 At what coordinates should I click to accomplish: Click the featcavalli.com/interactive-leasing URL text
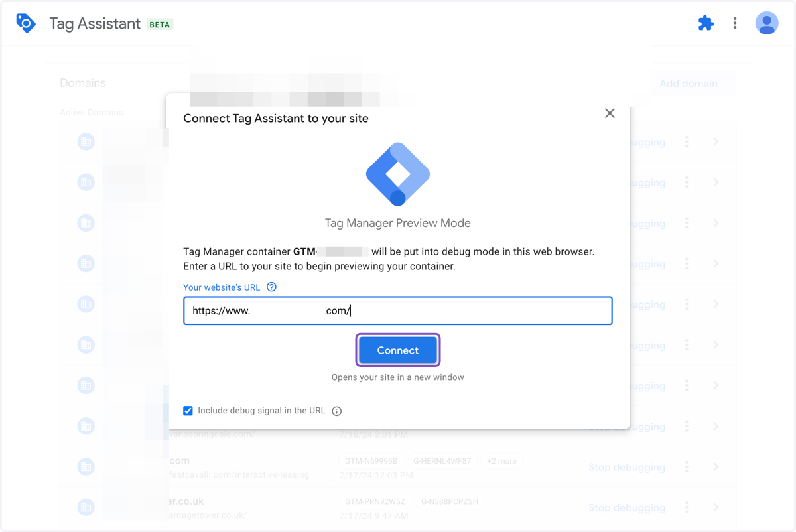(x=239, y=475)
